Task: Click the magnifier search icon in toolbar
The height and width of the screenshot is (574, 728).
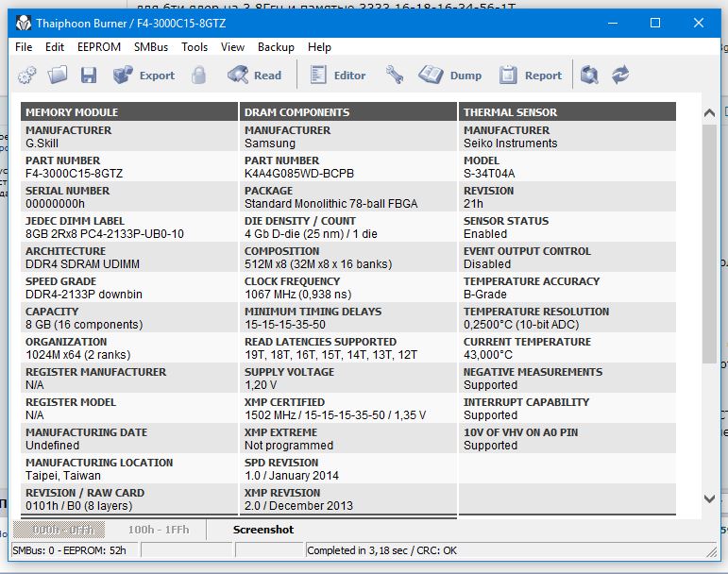Action: pos(589,76)
